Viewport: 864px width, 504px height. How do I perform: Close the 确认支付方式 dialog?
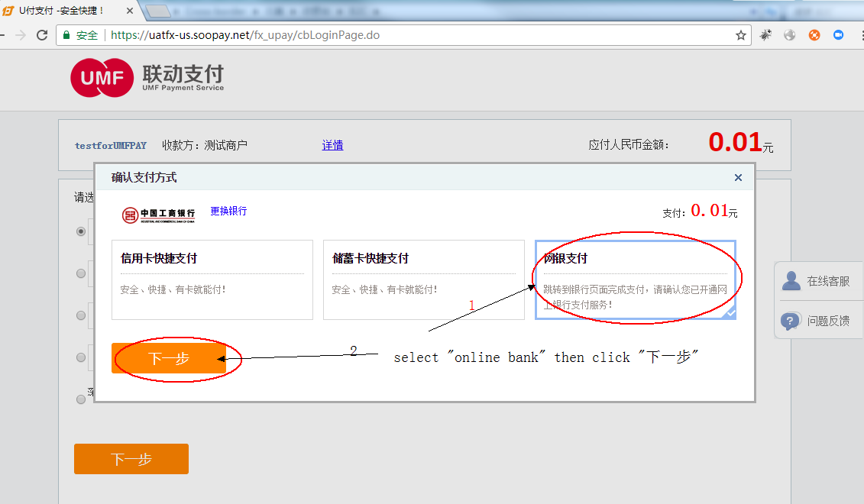(x=738, y=177)
